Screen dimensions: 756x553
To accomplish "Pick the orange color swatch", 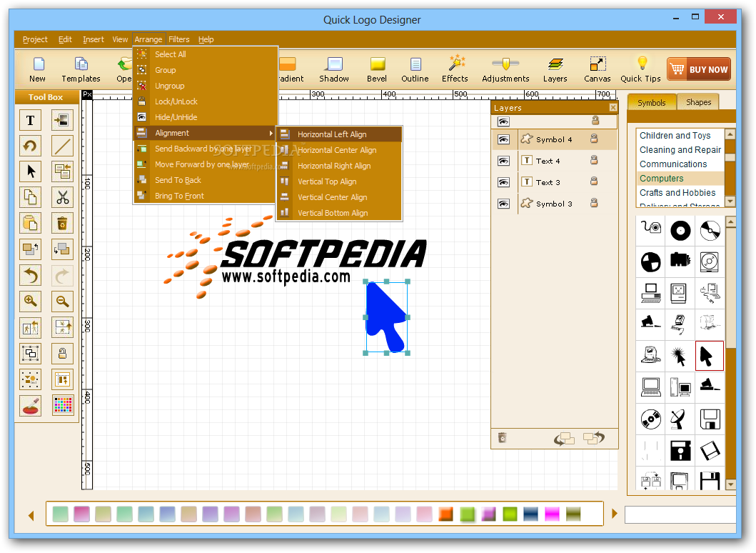I will click(x=446, y=514).
